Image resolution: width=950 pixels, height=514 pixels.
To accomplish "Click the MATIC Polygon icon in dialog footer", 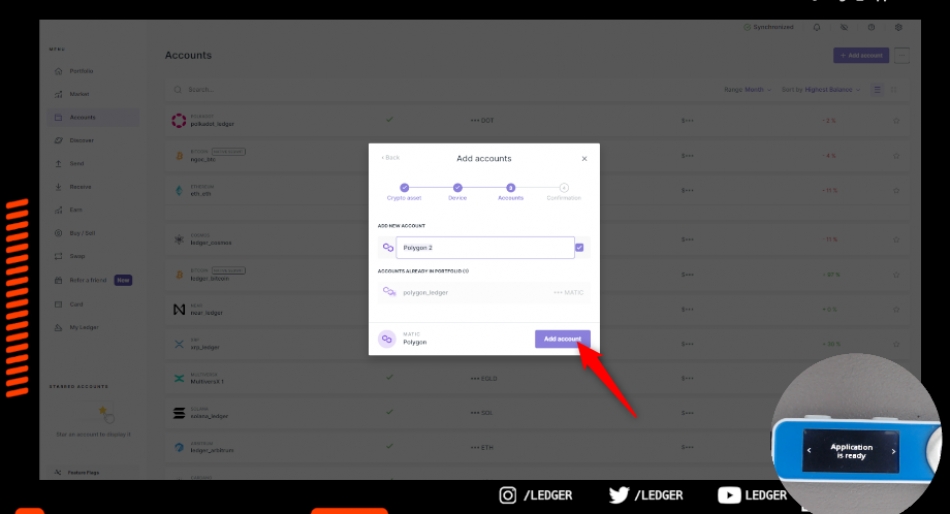I will (387, 339).
